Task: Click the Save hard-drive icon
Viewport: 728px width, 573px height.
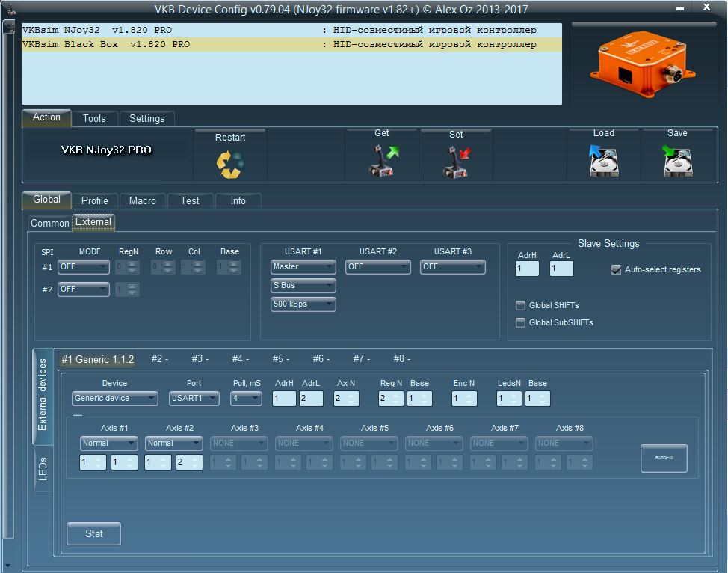Action: tap(677, 160)
